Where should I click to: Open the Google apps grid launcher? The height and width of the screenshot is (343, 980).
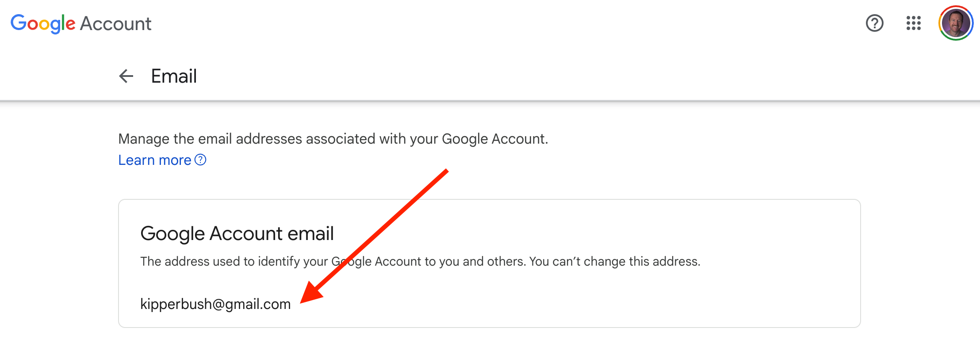point(913,23)
